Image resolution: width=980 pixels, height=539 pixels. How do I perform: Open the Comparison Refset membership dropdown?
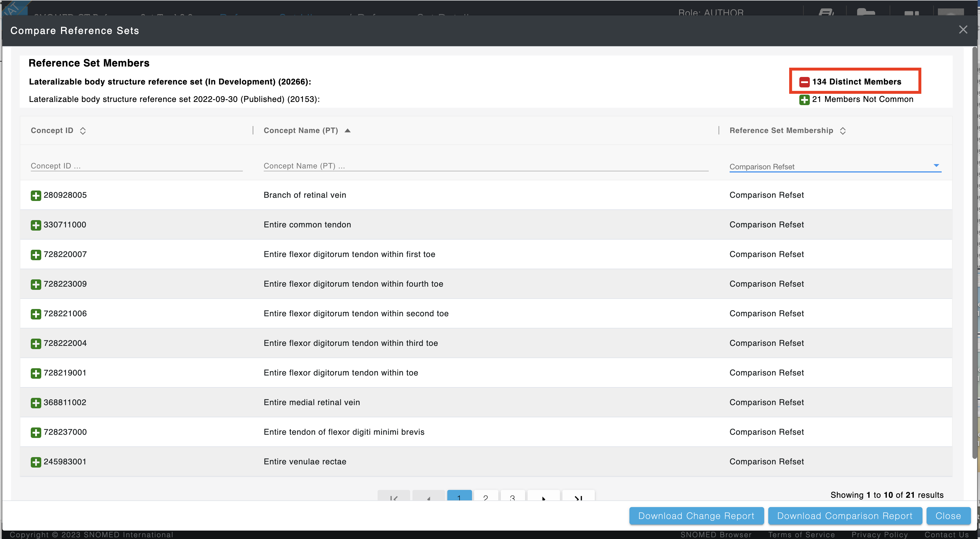[835, 166]
